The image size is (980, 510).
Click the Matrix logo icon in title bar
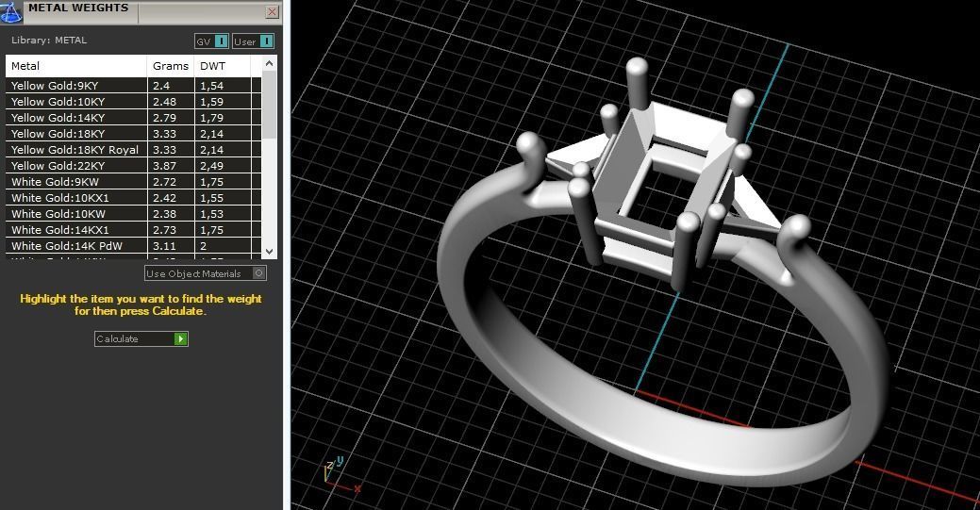click(10, 11)
